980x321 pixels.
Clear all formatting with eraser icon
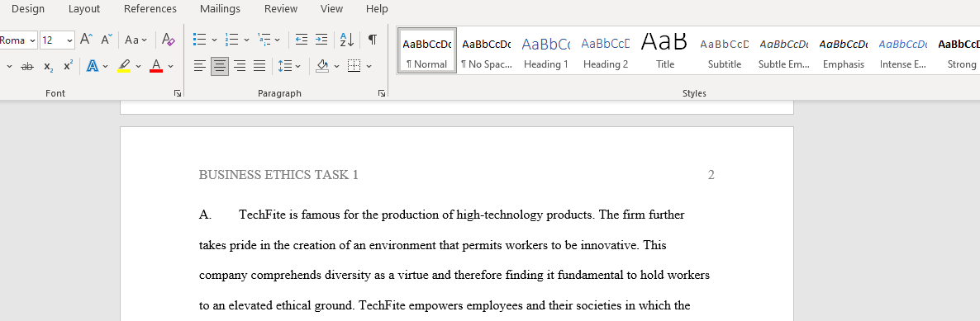click(168, 40)
